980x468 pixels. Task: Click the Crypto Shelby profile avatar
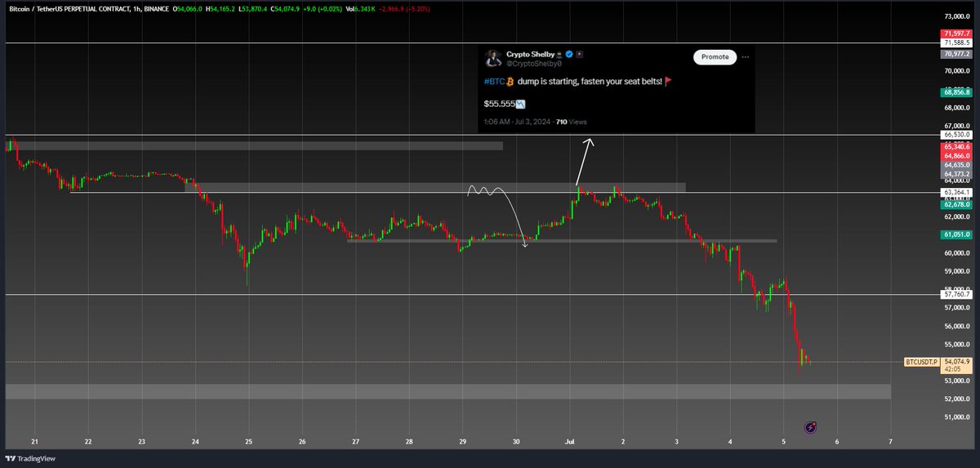[x=492, y=57]
